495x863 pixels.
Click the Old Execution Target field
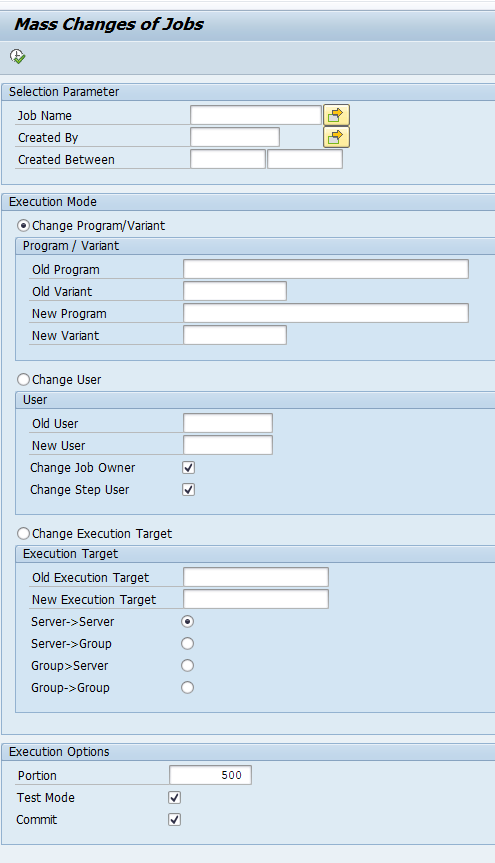(x=256, y=577)
